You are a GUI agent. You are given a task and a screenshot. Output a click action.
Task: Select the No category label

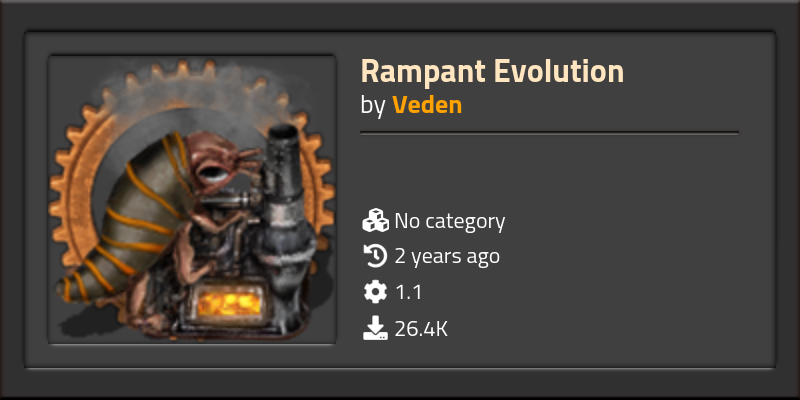tap(449, 221)
